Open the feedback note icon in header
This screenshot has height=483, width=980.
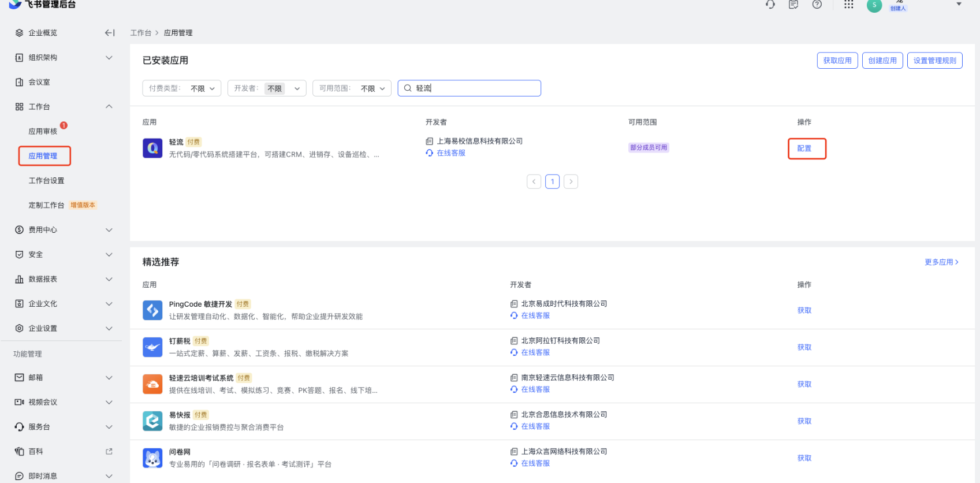pos(793,5)
